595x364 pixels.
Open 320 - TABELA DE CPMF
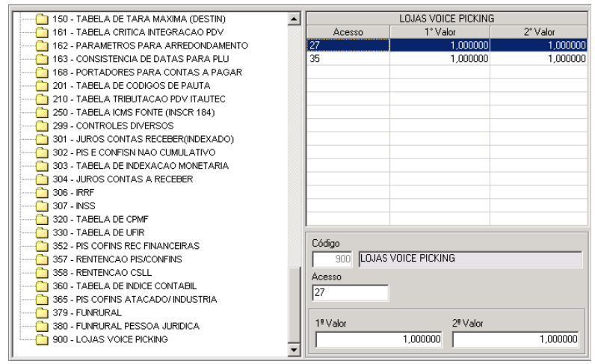point(101,220)
